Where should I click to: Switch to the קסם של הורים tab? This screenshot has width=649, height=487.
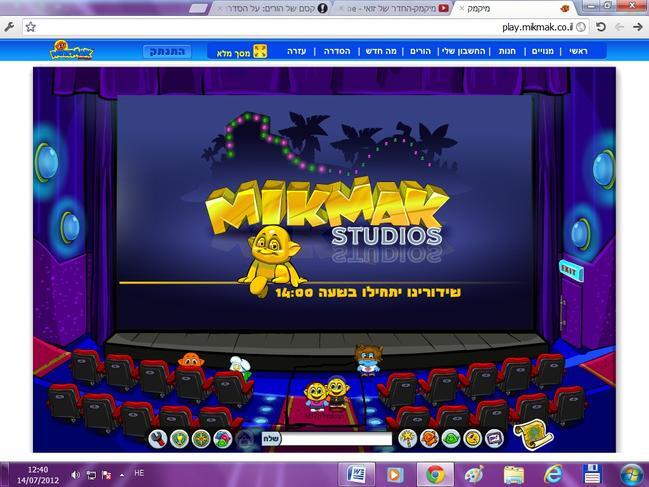273,8
